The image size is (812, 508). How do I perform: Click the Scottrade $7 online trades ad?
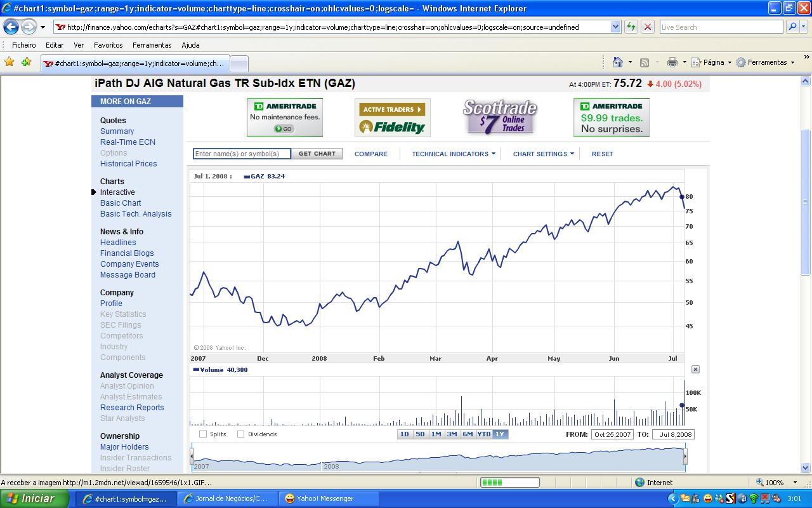click(500, 117)
